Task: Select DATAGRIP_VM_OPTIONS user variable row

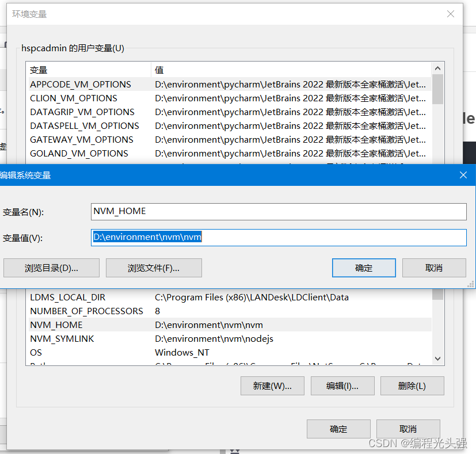Action: (230, 112)
